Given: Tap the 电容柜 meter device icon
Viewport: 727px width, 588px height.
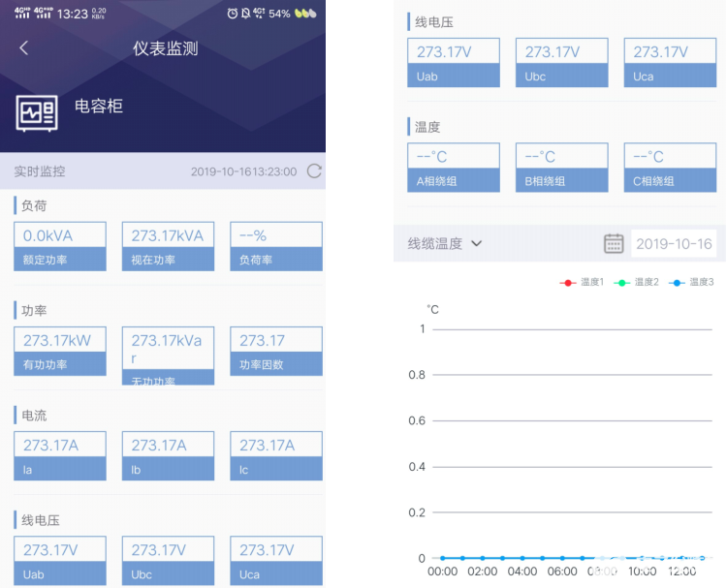Looking at the screenshot, I should click(x=37, y=113).
